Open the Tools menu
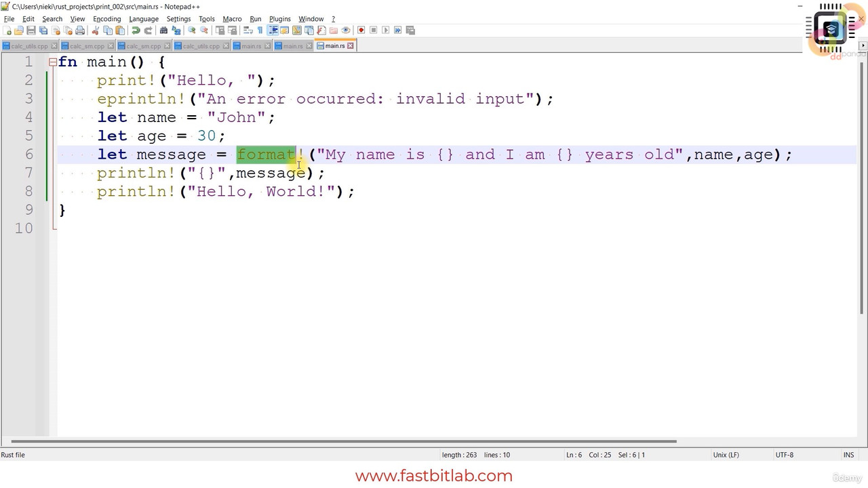Viewport: 868px width, 488px height. pos(207,19)
